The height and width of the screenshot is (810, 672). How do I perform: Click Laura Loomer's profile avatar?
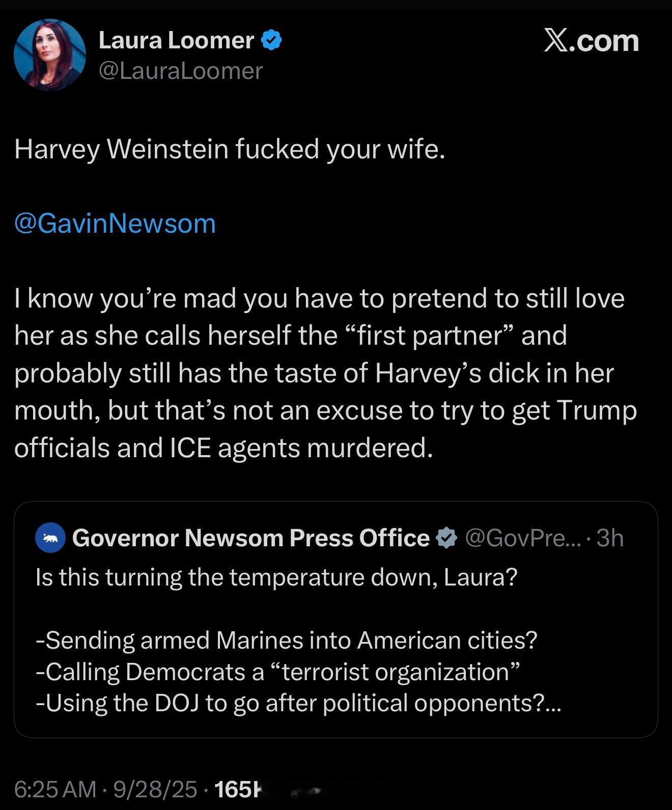click(49, 54)
